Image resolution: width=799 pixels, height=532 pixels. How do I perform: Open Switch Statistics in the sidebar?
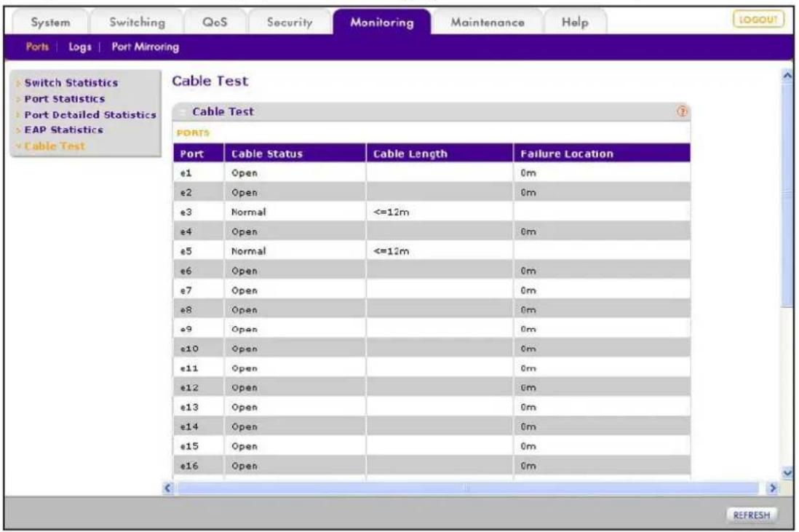(71, 82)
